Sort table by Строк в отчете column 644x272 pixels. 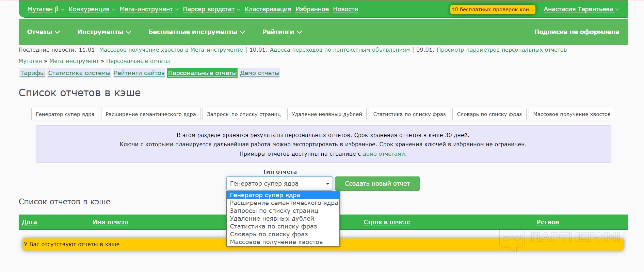[387, 222]
